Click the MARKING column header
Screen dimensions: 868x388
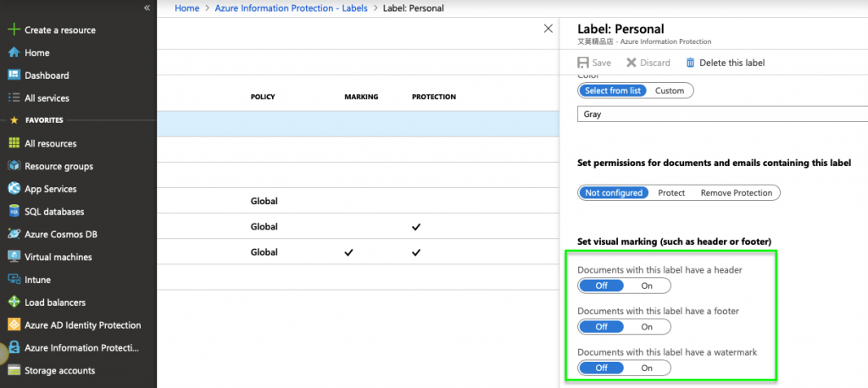361,97
